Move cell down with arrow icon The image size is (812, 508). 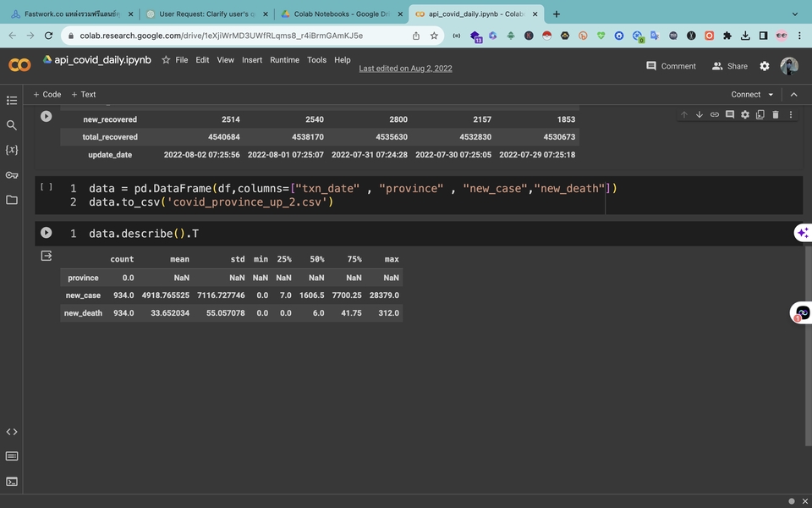[x=700, y=115]
